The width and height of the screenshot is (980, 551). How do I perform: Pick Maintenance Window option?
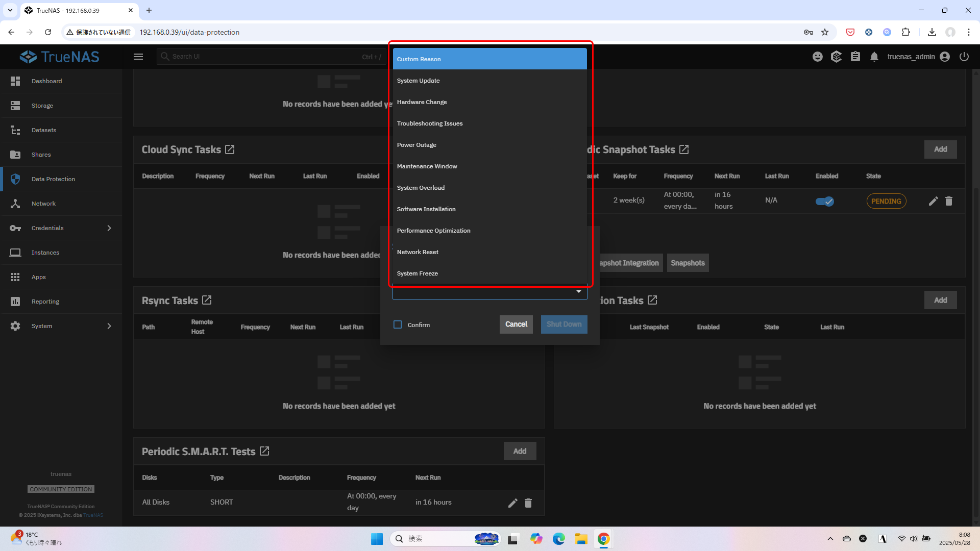click(x=490, y=166)
